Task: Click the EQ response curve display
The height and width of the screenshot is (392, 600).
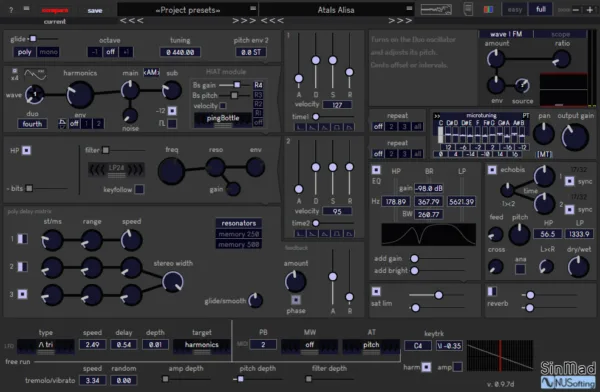Action: click(x=429, y=234)
